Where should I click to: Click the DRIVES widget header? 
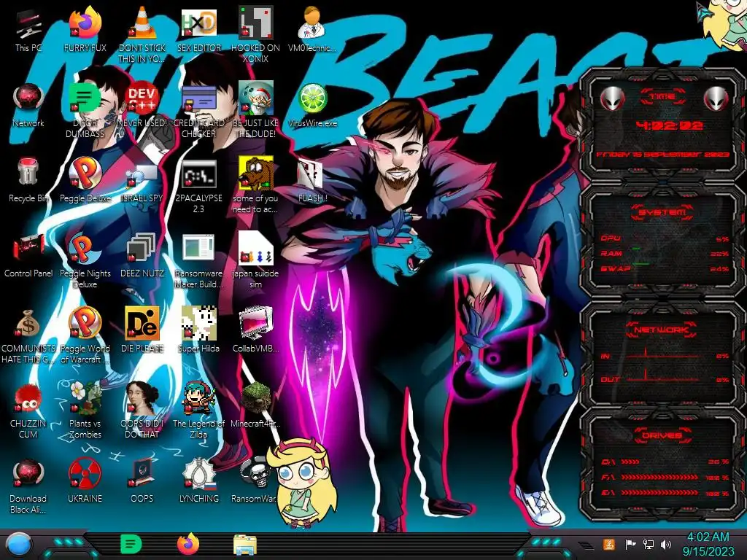pyautogui.click(x=662, y=435)
